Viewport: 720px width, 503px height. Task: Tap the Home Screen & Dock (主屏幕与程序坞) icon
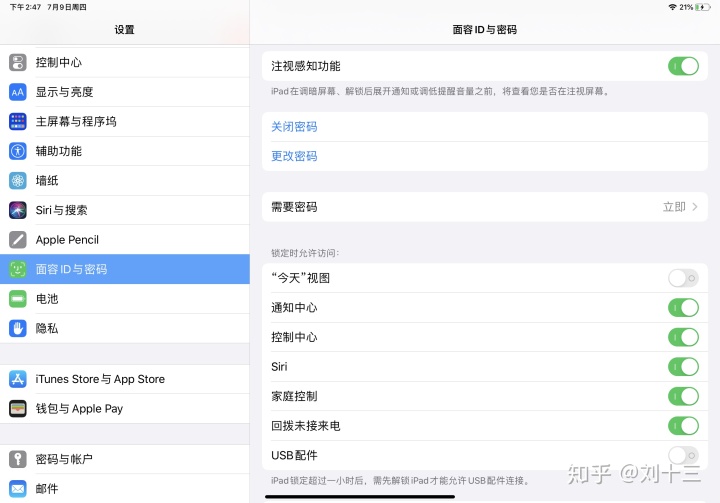[x=17, y=121]
